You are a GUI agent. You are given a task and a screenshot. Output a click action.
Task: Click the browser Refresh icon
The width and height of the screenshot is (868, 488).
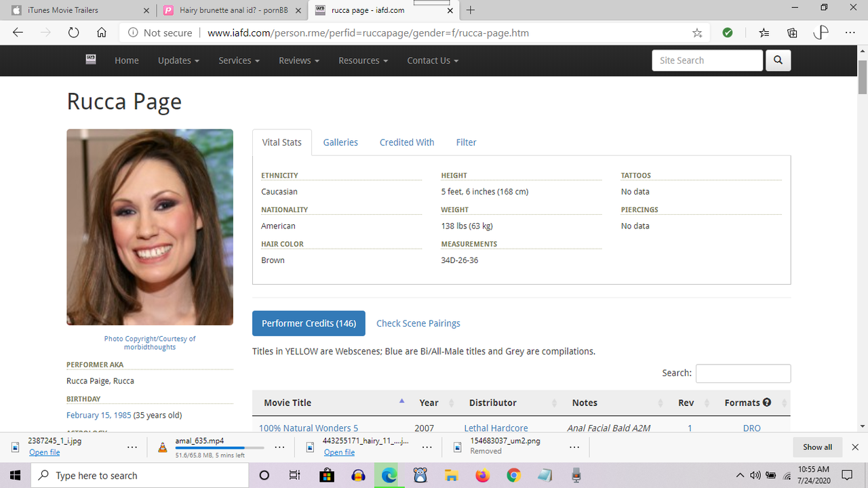coord(74,33)
